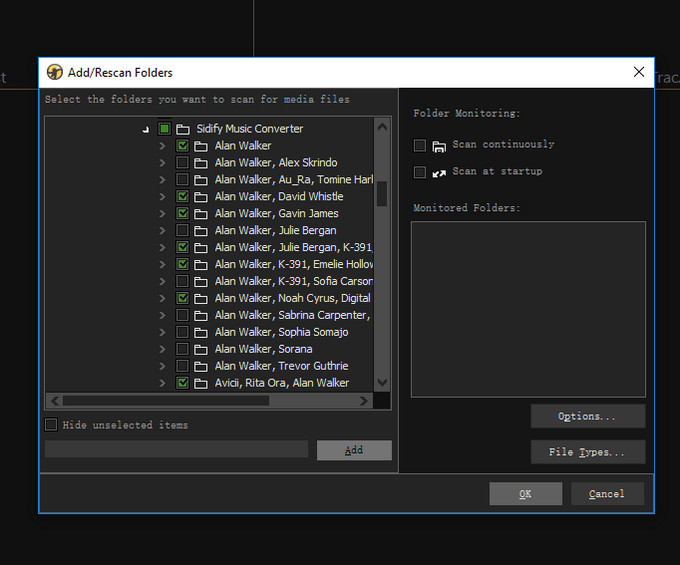The width and height of the screenshot is (680, 565).
Task: Click folder icon beside Alan Walker, Julie Bergan
Action: [200, 231]
